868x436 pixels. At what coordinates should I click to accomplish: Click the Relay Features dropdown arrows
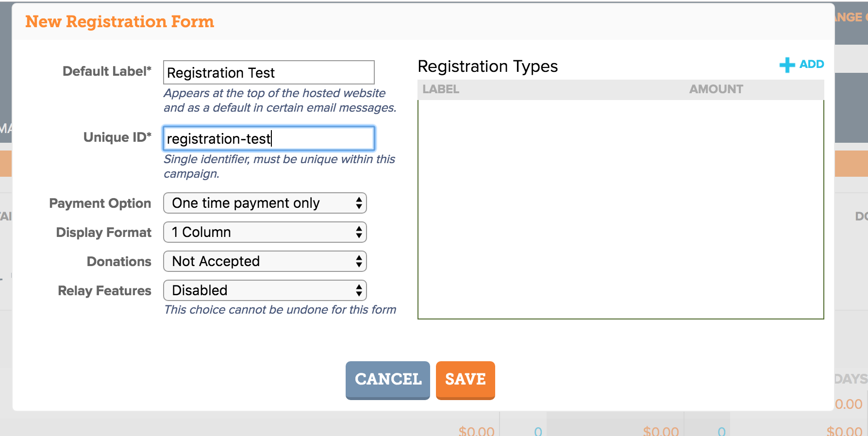[359, 290]
